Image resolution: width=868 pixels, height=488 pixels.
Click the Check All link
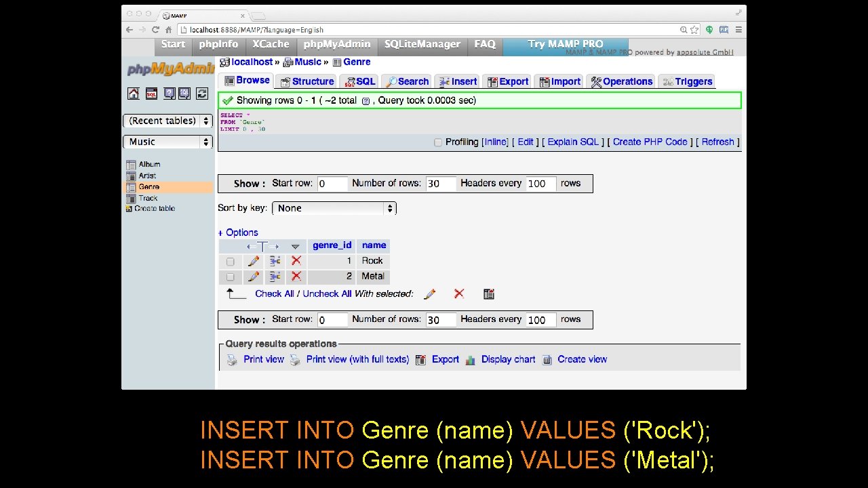275,294
